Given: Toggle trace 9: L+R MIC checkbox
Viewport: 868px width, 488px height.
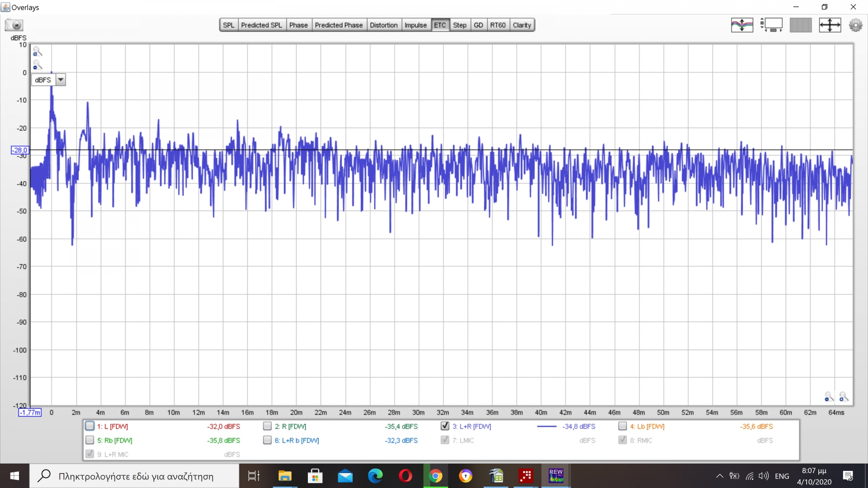Looking at the screenshot, I should coord(90,454).
